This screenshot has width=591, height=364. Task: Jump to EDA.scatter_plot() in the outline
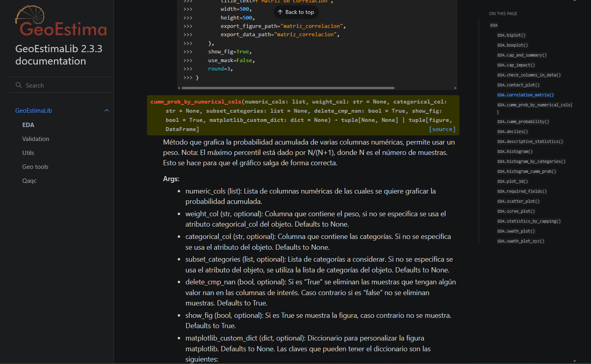518,201
